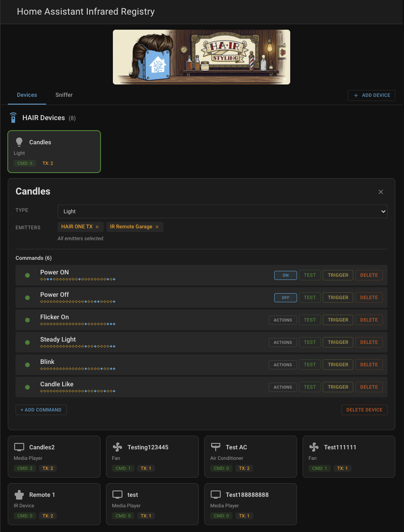Toggle the ON tag for Power ON
The width and height of the screenshot is (404, 532).
coord(286,275)
